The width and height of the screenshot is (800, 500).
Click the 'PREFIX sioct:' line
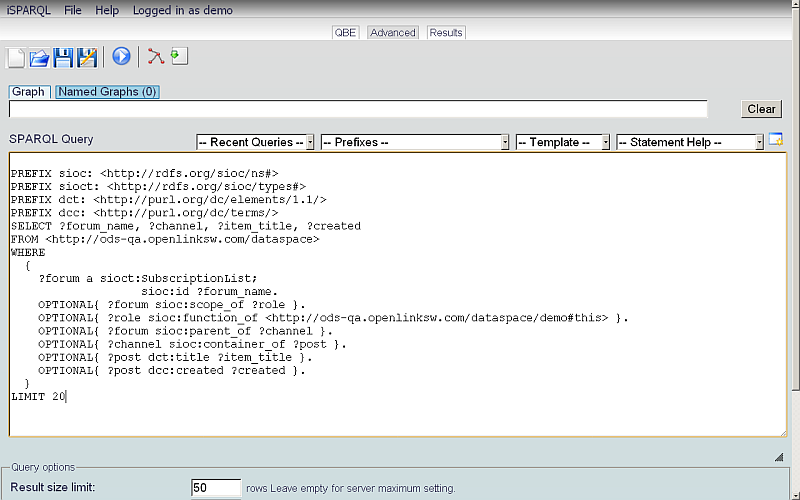pos(158,186)
